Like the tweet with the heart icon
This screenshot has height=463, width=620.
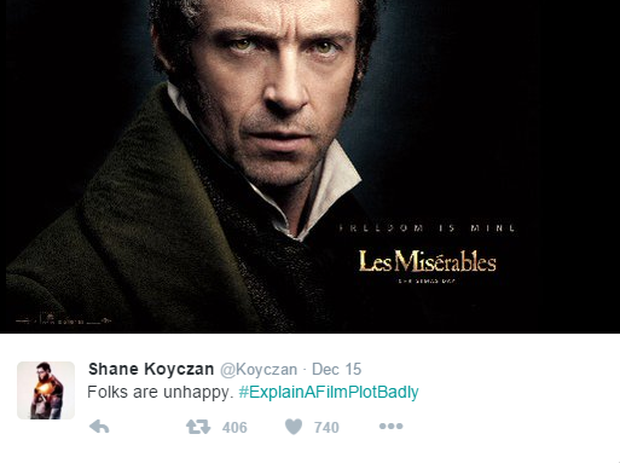(294, 427)
